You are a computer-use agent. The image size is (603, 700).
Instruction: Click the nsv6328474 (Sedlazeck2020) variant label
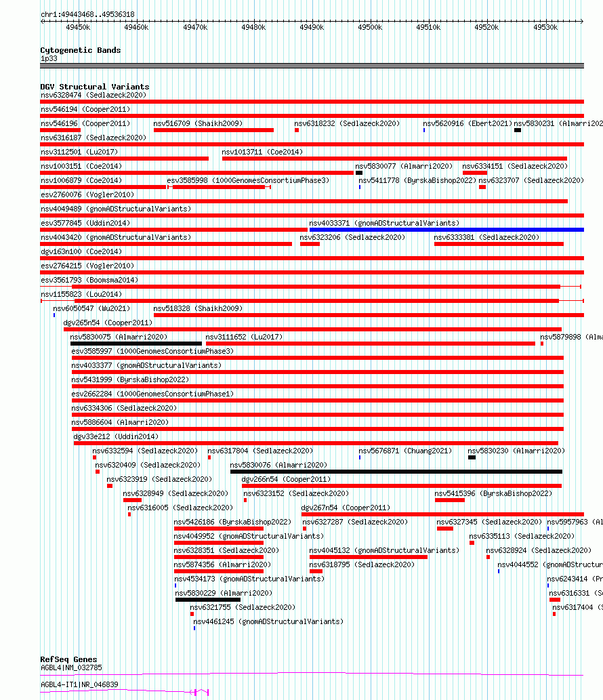click(93, 95)
